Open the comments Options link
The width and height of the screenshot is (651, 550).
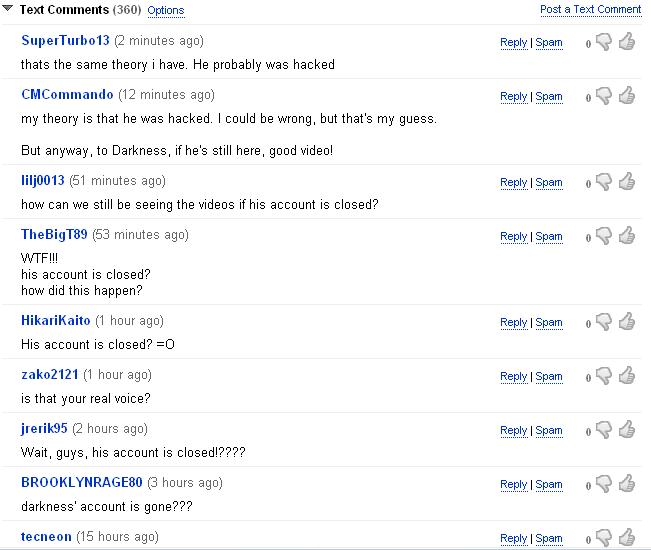[166, 10]
